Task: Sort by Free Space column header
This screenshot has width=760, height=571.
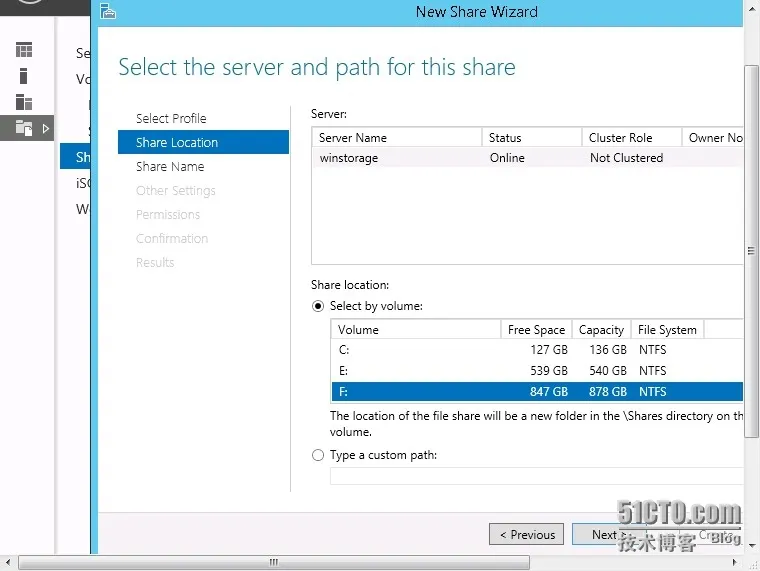Action: [537, 330]
